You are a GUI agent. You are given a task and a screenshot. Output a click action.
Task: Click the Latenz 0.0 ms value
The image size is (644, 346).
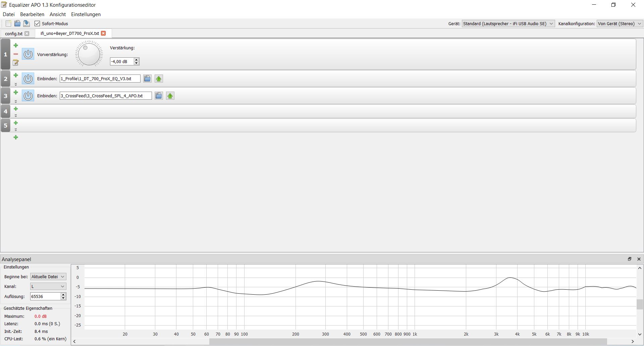coord(47,324)
